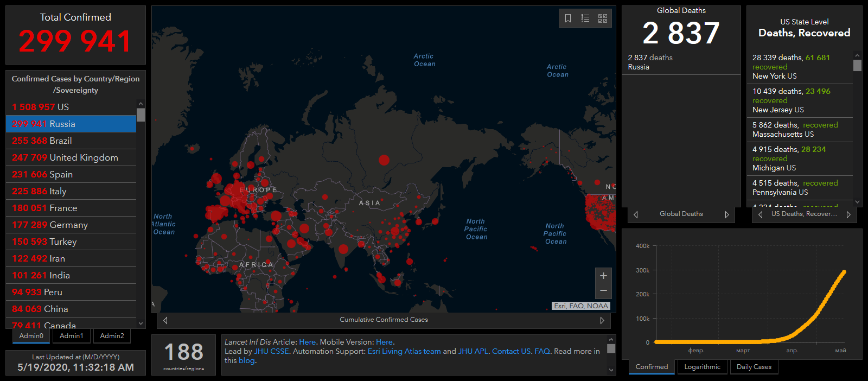Viewport: 868px width, 381px height.
Task: Switch to the Admin1 tab
Action: 72,336
